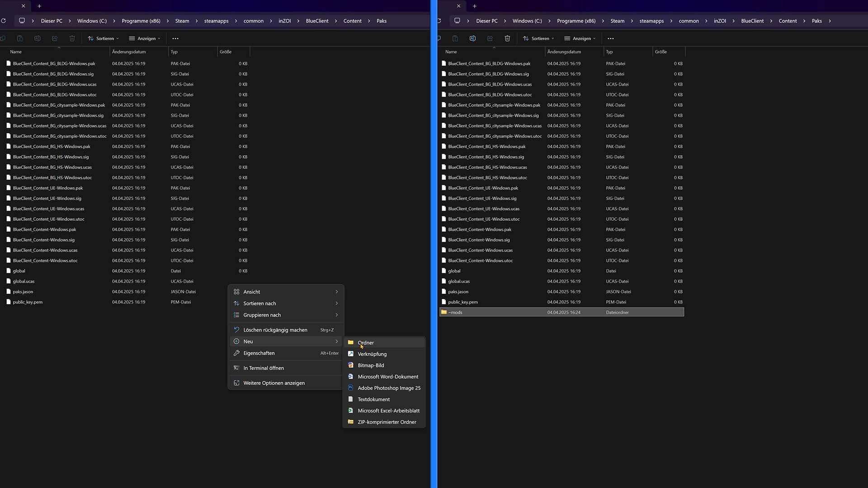This screenshot has height=488, width=868.
Task: Open the Anzeigen dropdown in the right window
Action: pyautogui.click(x=580, y=38)
